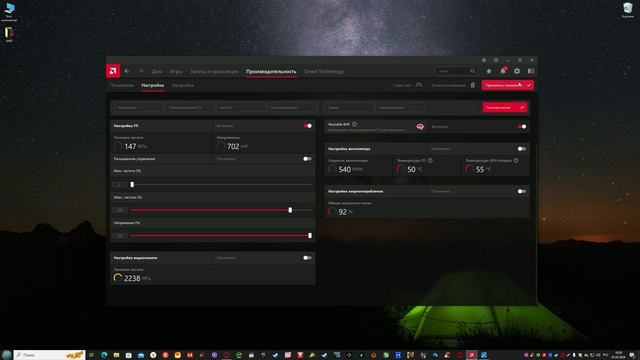Click GPU hotspot temperature help icon

(516, 161)
